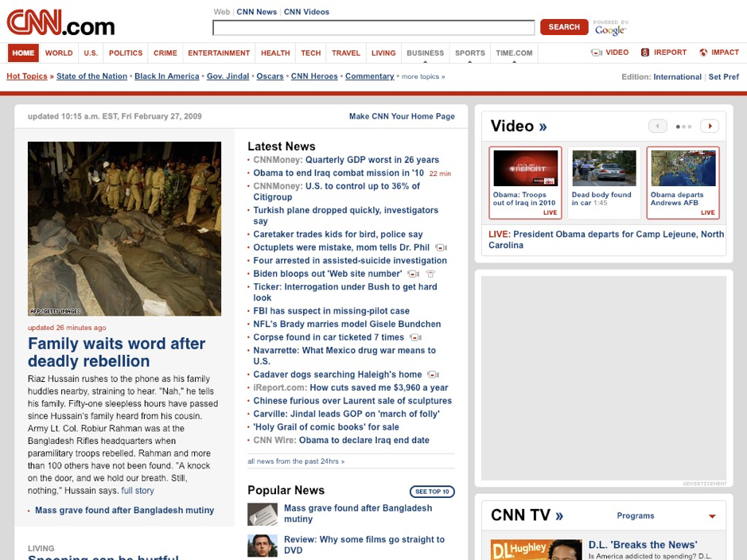Click 'Make CNN Your Home Page' link
The height and width of the screenshot is (560, 747).
click(402, 116)
